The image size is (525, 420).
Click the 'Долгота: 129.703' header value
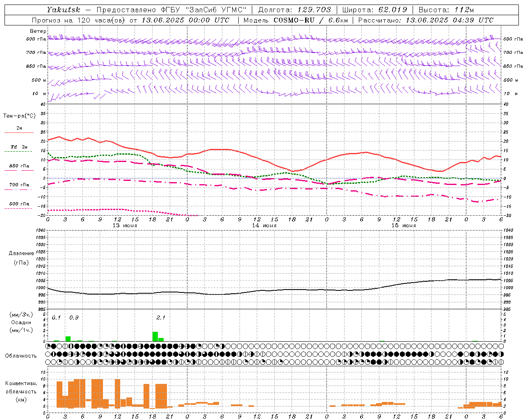(294, 9)
